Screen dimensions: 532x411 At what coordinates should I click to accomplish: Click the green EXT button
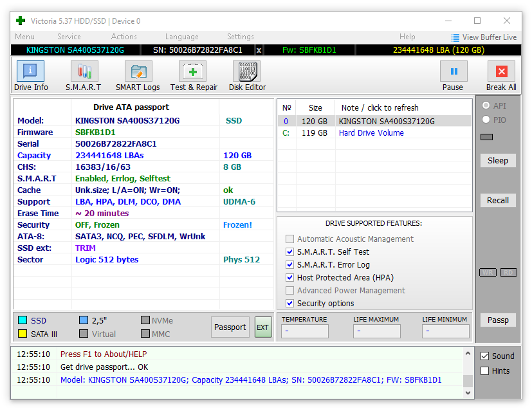click(263, 327)
